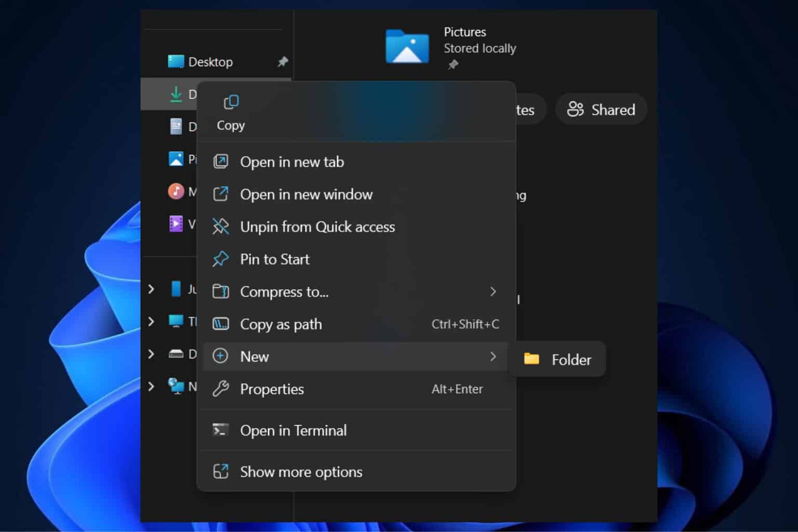798x532 pixels.
Task: Click the Copy as path icon
Action: click(221, 324)
